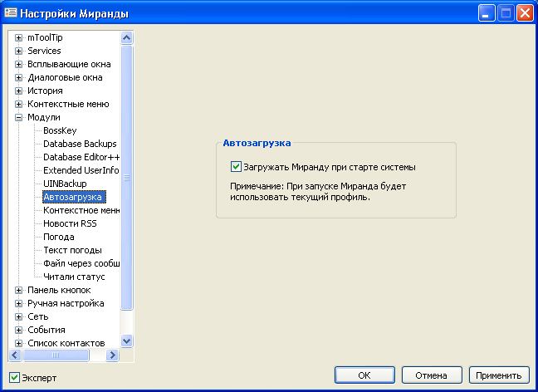Close the Настройки Миранды window
This screenshot has width=538, height=392.
pyautogui.click(x=525, y=13)
